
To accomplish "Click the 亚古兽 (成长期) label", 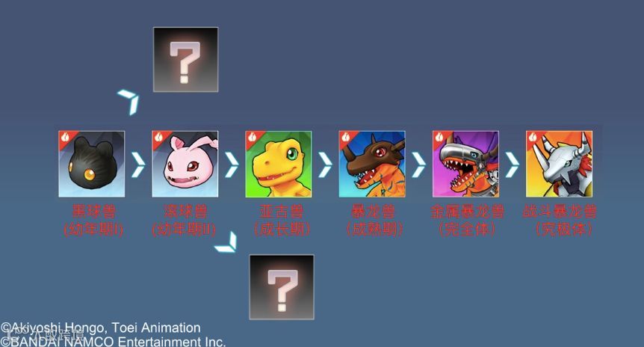I will point(282,221).
